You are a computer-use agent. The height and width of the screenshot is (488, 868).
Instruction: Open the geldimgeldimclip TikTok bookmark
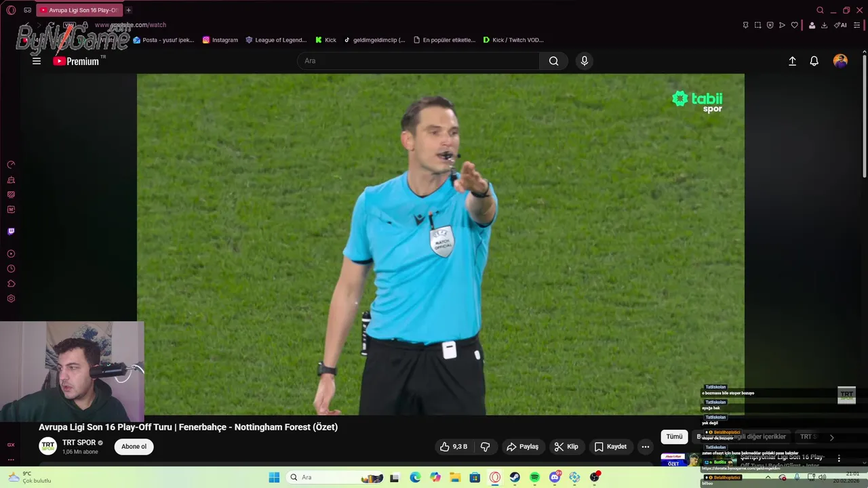click(x=374, y=40)
